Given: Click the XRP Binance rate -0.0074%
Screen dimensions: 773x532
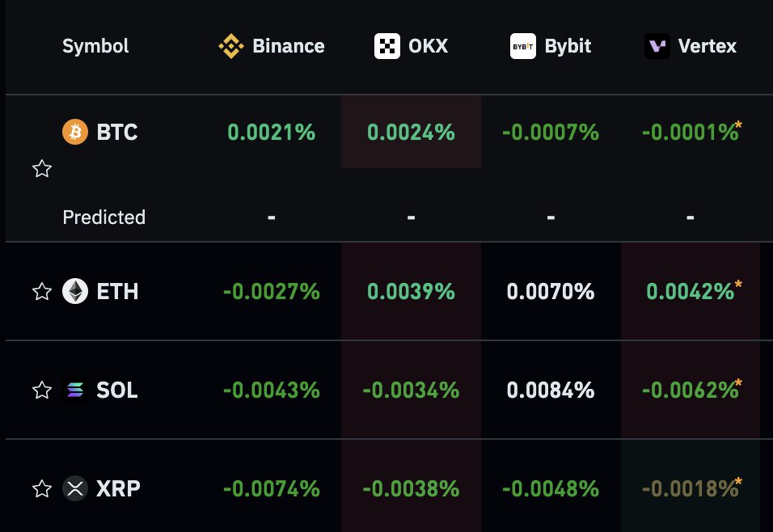Looking at the screenshot, I should pyautogui.click(x=272, y=488).
